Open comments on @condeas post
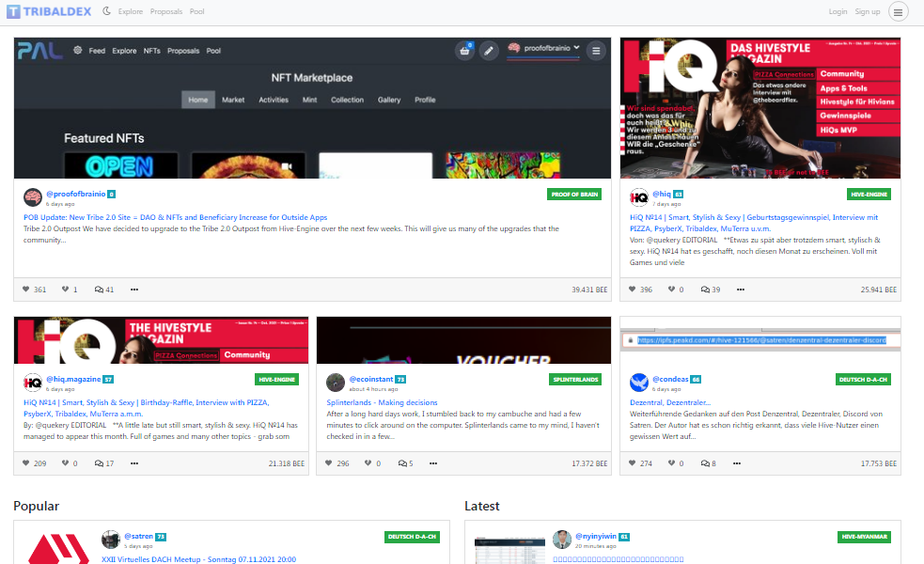924x564 pixels. click(709, 463)
